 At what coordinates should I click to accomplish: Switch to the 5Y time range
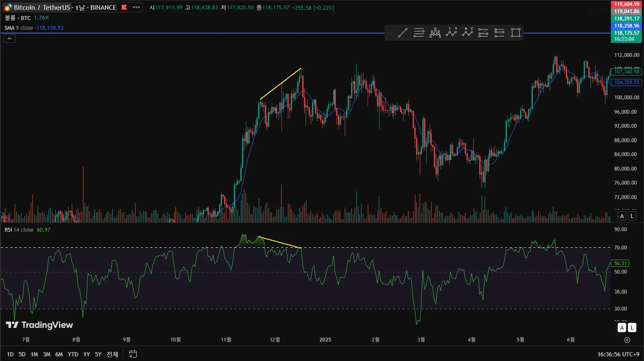98,354
